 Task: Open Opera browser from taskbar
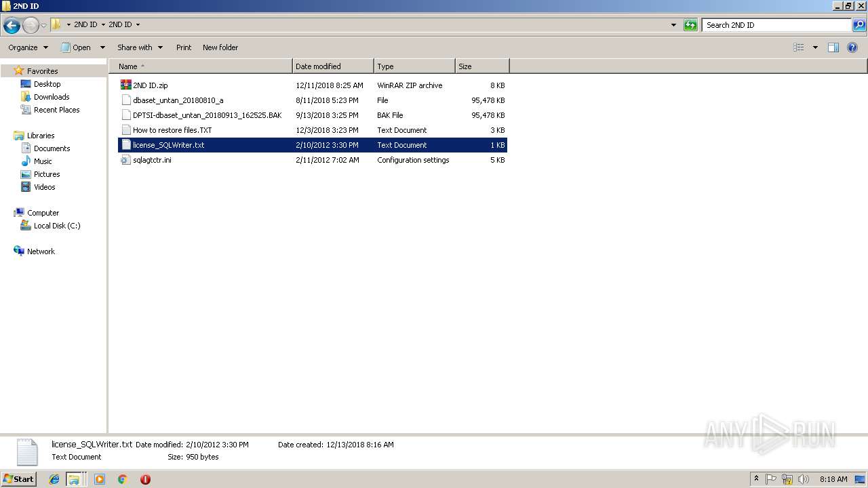coord(145,479)
